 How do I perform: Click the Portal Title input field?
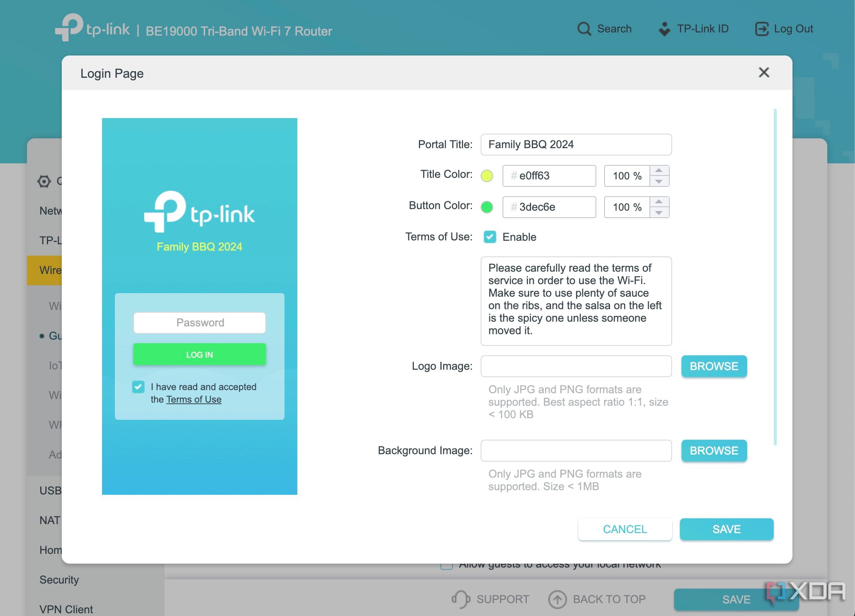[x=576, y=145]
